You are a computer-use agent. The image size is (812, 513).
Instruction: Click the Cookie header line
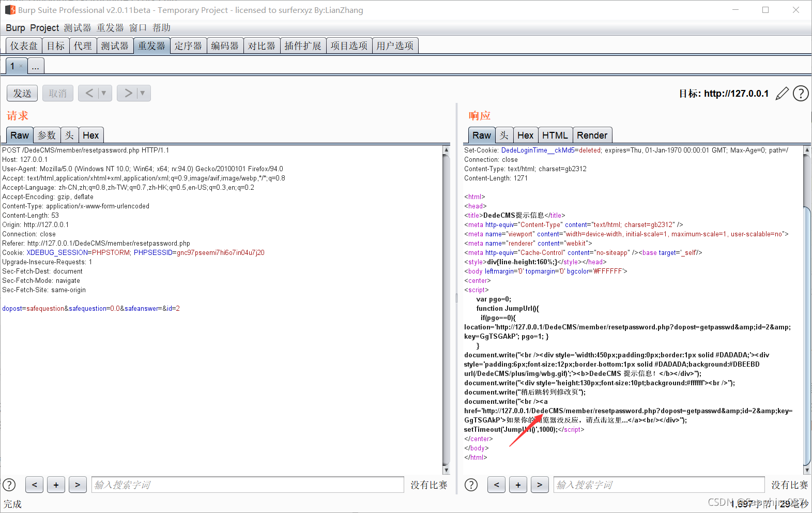[x=133, y=253]
